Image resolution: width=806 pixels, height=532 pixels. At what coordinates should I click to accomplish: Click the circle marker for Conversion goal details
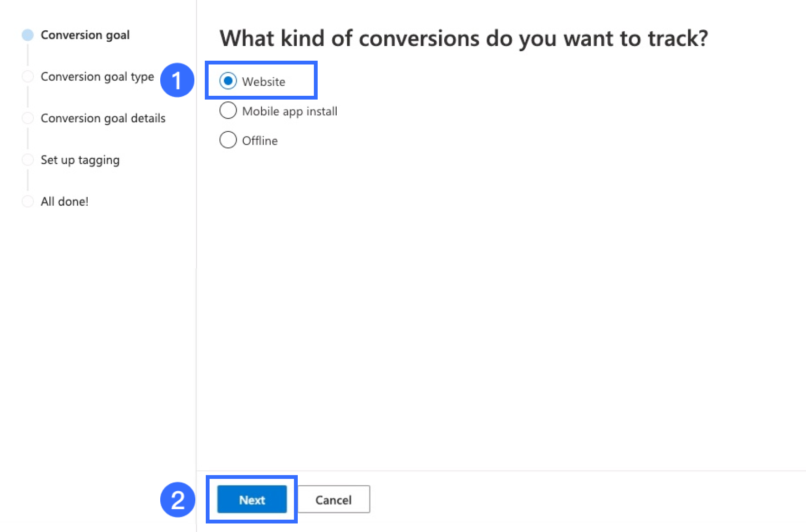[x=28, y=118]
